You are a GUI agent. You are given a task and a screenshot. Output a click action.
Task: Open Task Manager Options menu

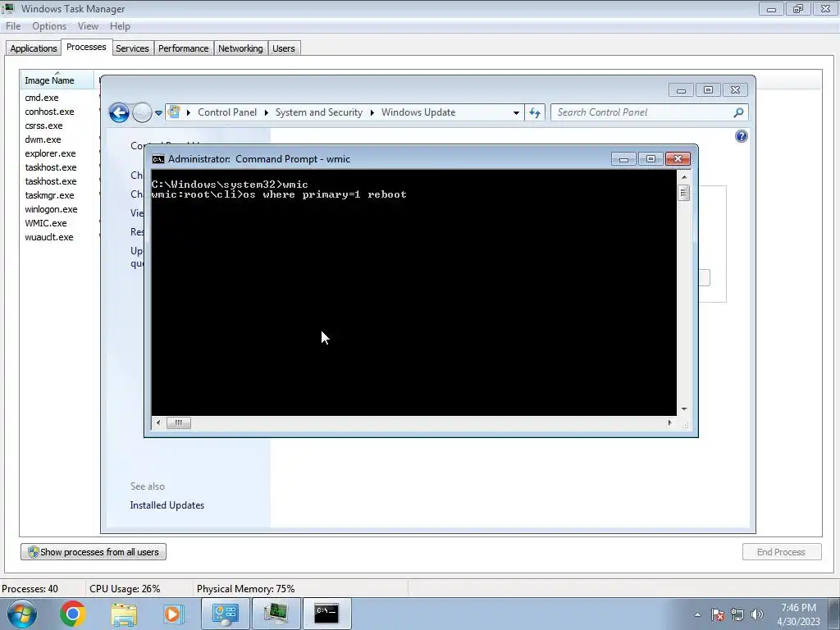coord(49,26)
